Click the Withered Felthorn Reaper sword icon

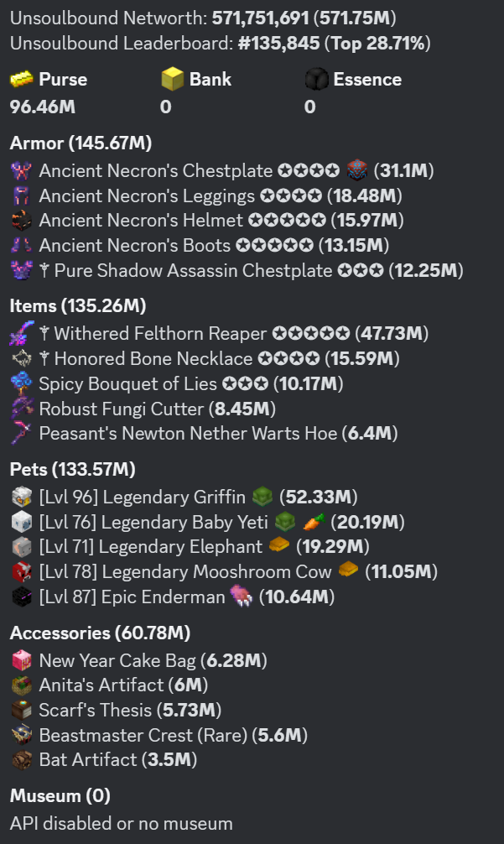[x=21, y=334]
